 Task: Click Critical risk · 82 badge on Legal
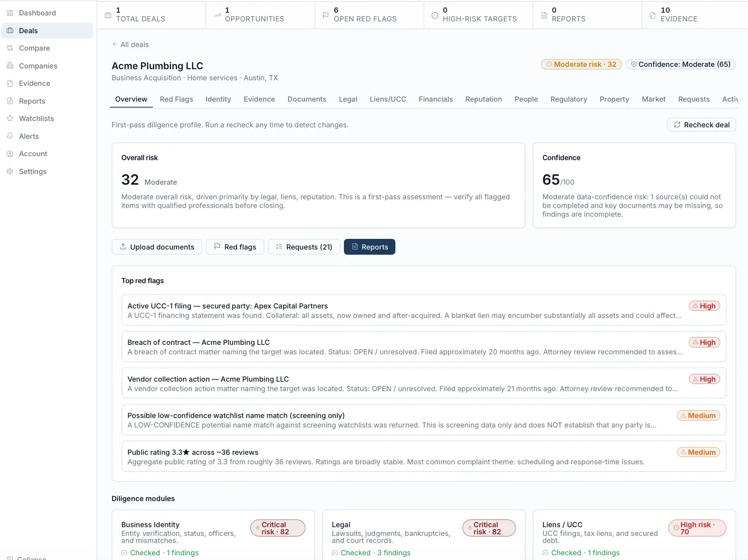click(x=489, y=528)
